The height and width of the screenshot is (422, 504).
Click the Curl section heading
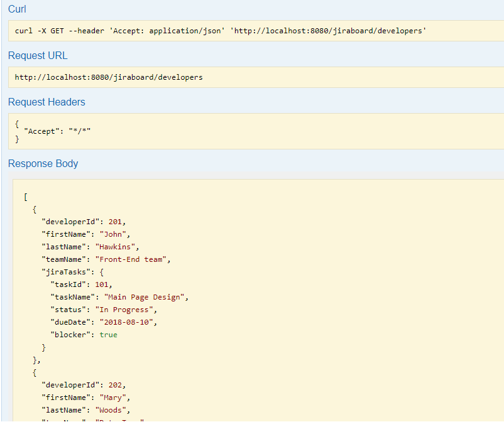(17, 9)
